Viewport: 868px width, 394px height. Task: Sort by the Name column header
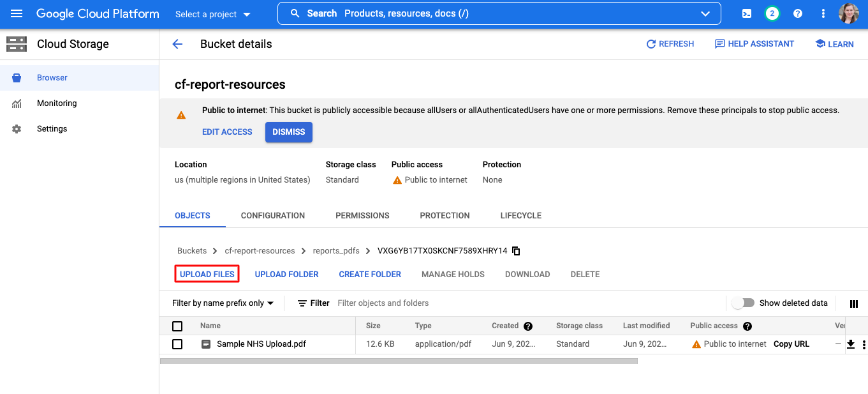pos(210,326)
